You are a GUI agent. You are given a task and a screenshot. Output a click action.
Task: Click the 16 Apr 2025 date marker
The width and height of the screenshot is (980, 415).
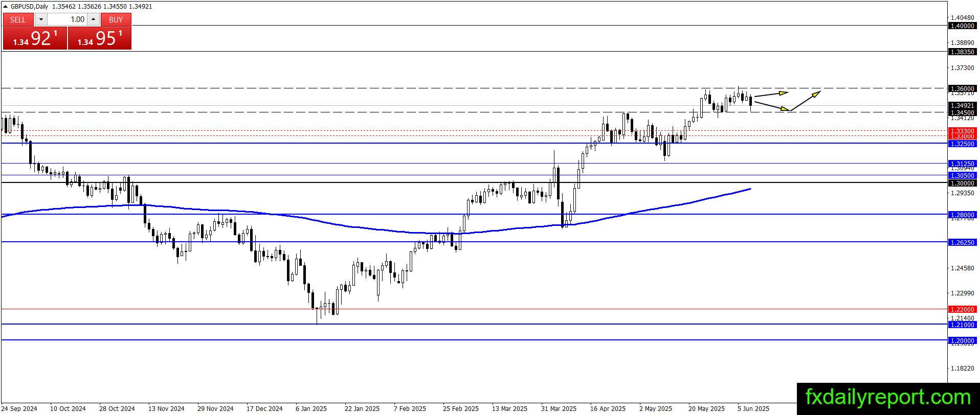[608, 408]
